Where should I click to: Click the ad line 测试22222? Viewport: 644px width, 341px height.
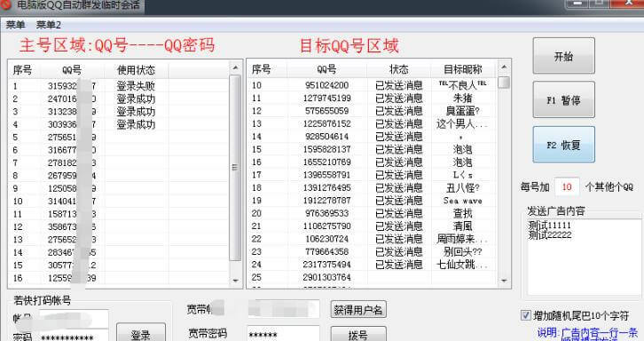point(550,234)
